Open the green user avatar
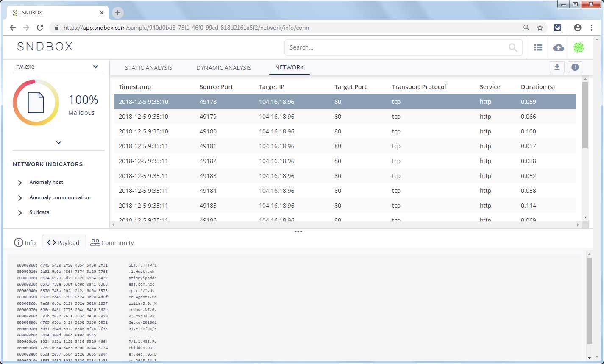The width and height of the screenshot is (604, 364). click(579, 47)
